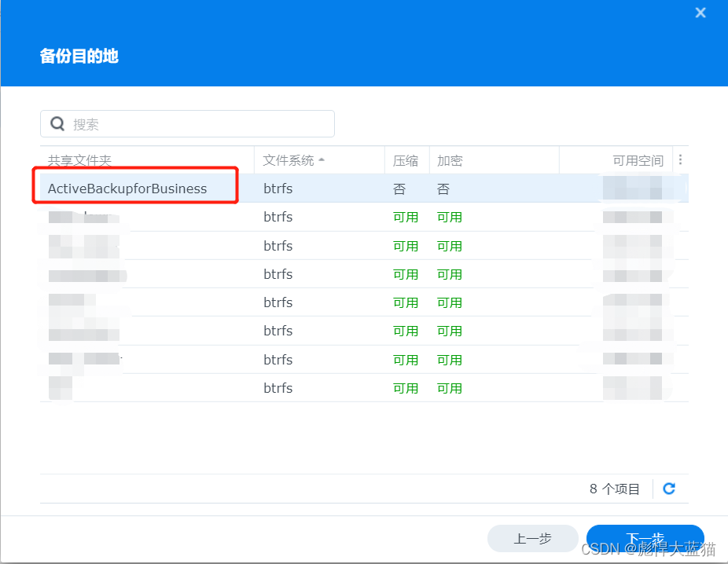728x564 pixels.
Task: Proceed with the 下一步 button
Action: pyautogui.click(x=645, y=539)
